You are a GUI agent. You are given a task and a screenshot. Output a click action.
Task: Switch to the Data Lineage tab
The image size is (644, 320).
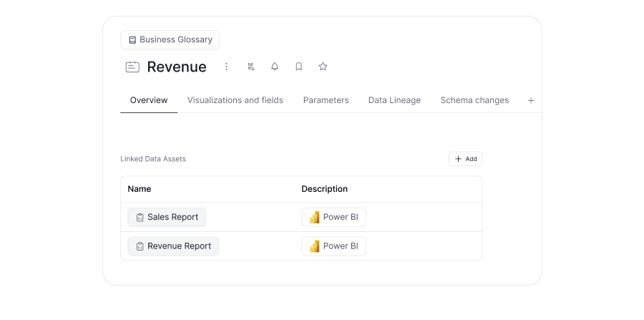[394, 100]
